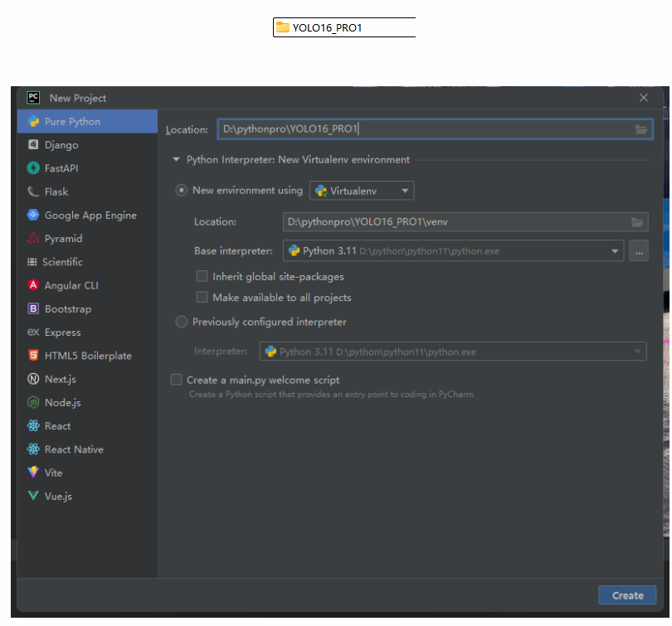Choose Django project type
672x626 pixels.
tap(87, 145)
